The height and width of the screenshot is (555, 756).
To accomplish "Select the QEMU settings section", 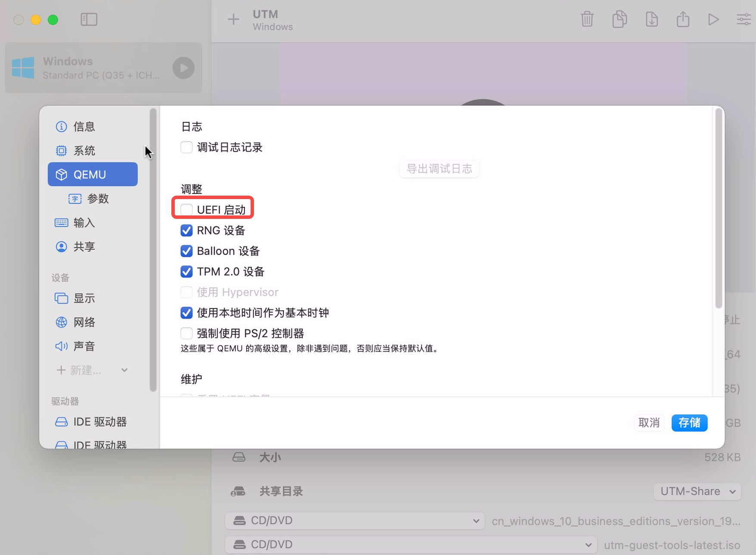I will 93,175.
